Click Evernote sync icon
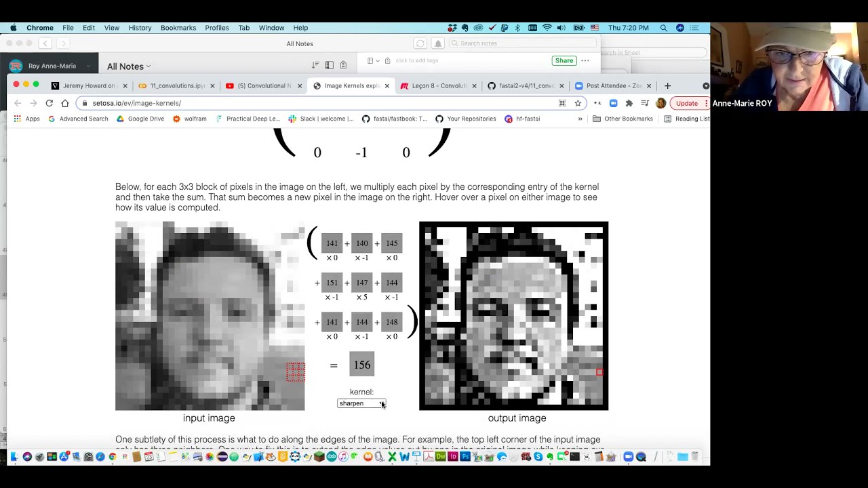Viewport: 868px width, 488px height. (x=420, y=43)
